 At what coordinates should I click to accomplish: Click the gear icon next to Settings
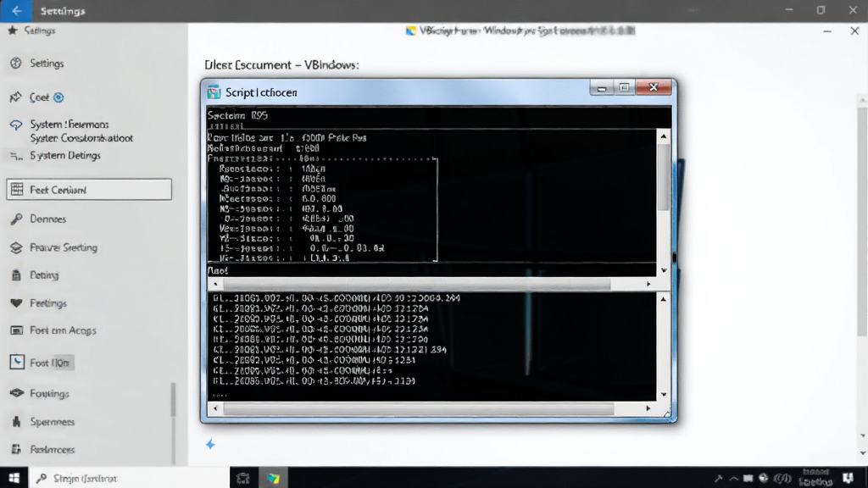[16, 64]
